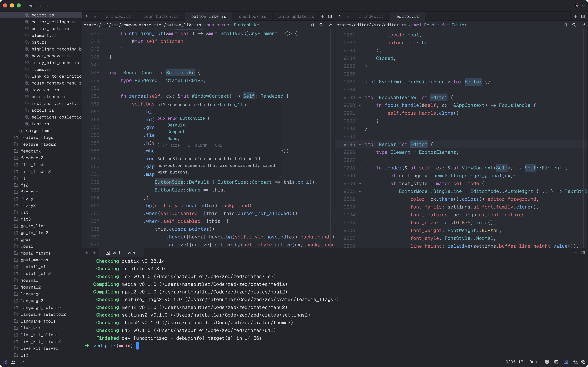Split the left editor pane
This screenshot has width=588, height=367.
click(330, 16)
